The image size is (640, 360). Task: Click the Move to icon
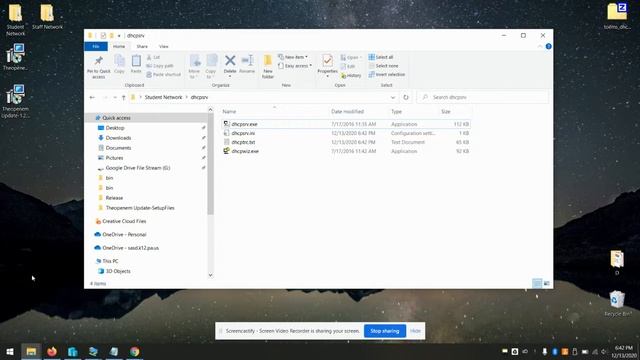pos(195,61)
